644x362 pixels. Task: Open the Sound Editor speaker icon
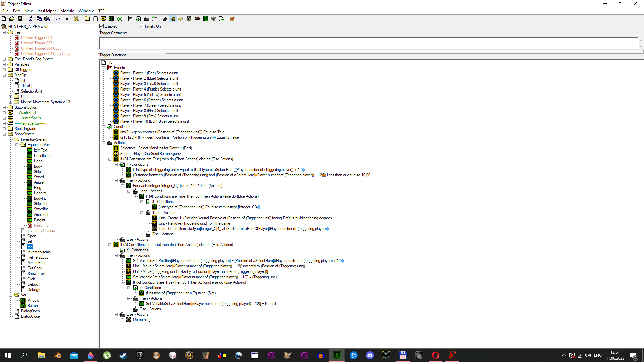181,19
